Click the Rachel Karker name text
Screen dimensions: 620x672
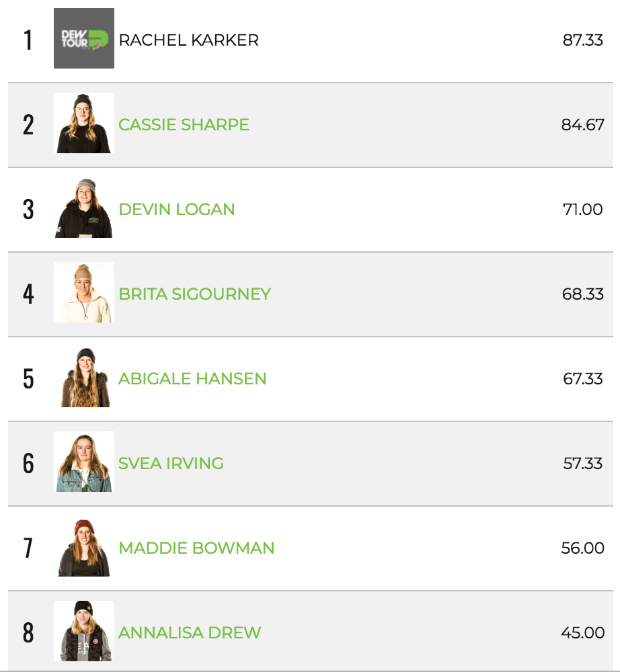point(188,40)
